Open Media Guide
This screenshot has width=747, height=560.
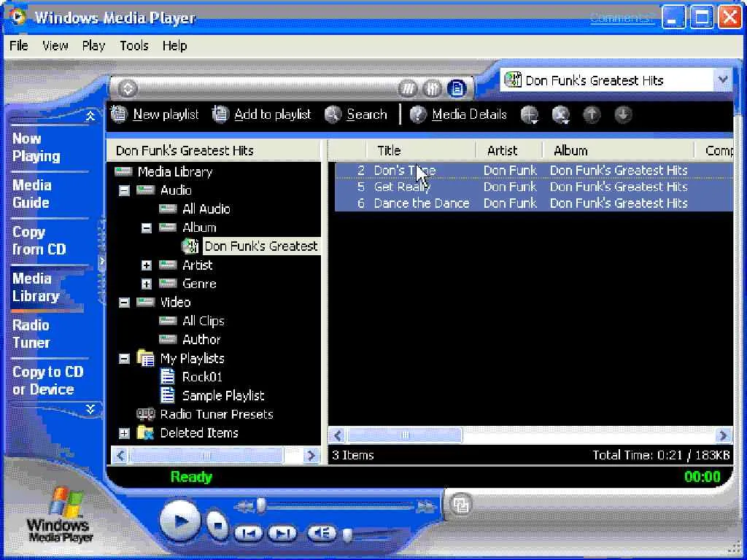(x=31, y=194)
